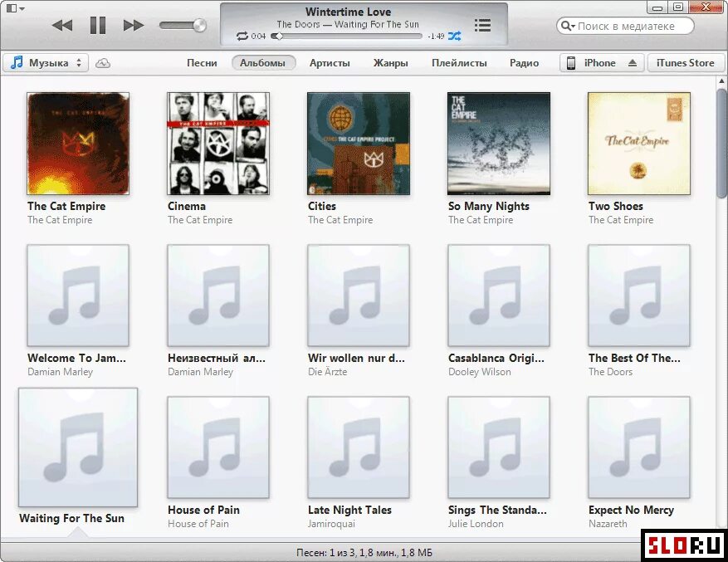Select the Wir wollen nur d... album artwork
This screenshot has width=728, height=562.
(359, 296)
